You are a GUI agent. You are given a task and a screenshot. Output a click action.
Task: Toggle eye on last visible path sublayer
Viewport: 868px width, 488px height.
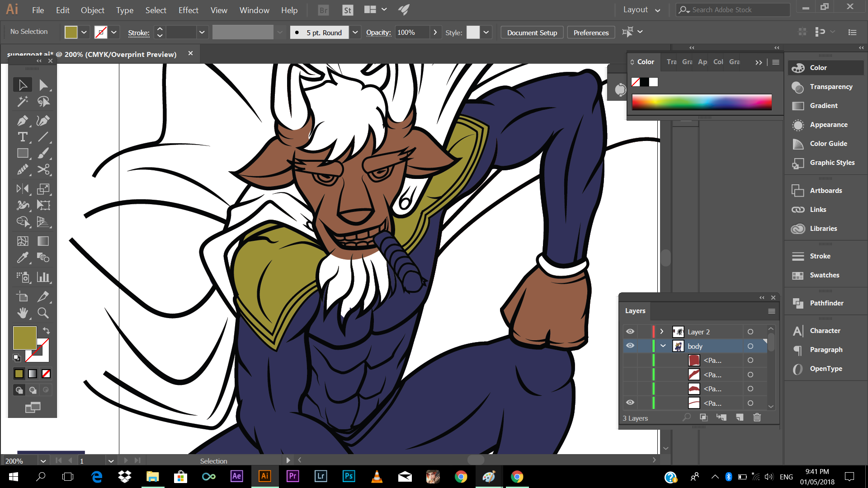click(x=630, y=403)
